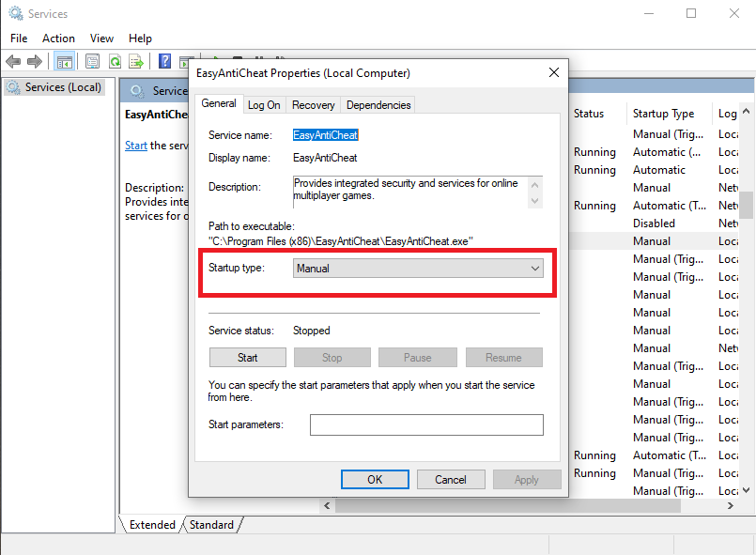Viewport: 756px width, 555px height.
Task: Click the Start service button
Action: click(247, 357)
